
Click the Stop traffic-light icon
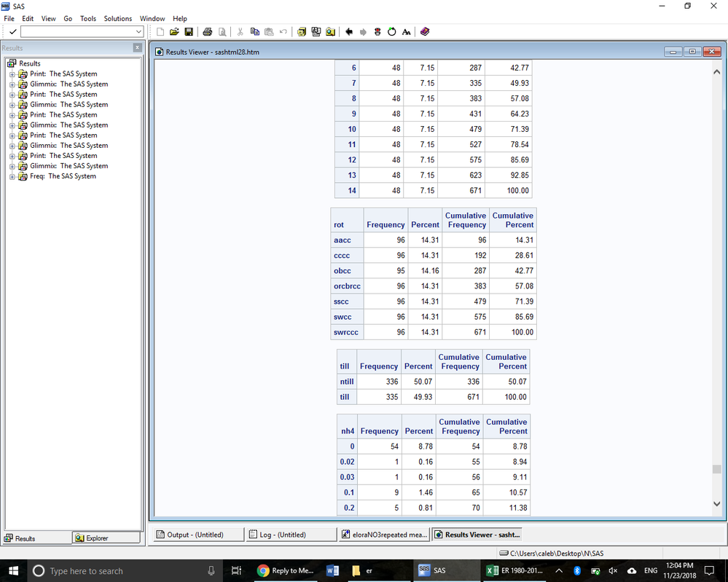coord(377,31)
